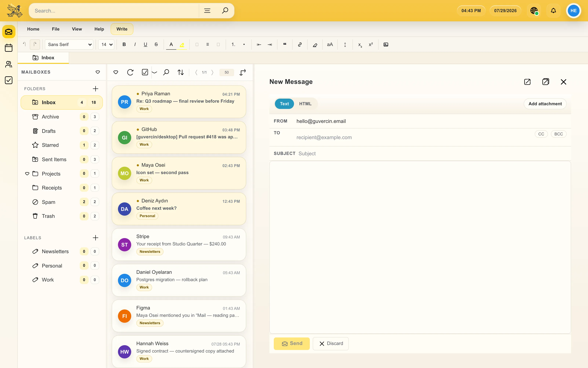Switch compose mode to HTML

pos(305,104)
